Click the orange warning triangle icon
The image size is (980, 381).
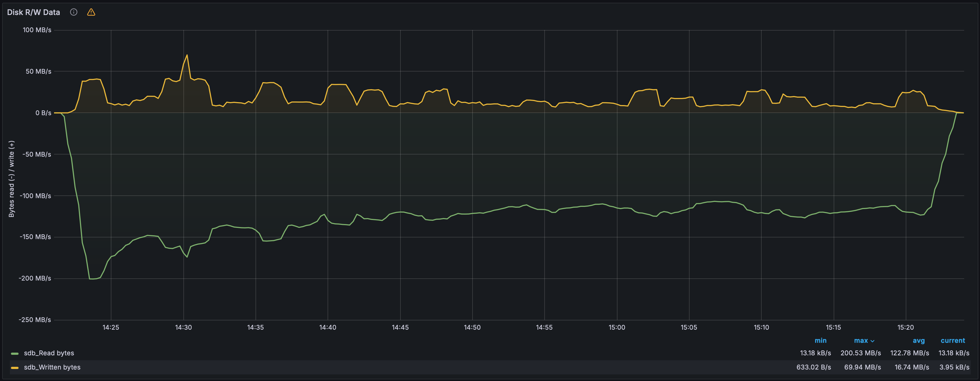(91, 12)
